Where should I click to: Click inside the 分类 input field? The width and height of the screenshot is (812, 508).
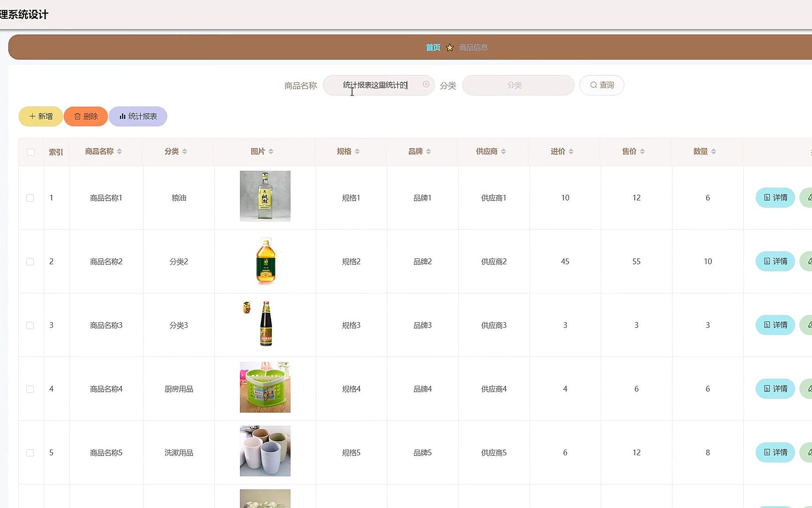(518, 85)
